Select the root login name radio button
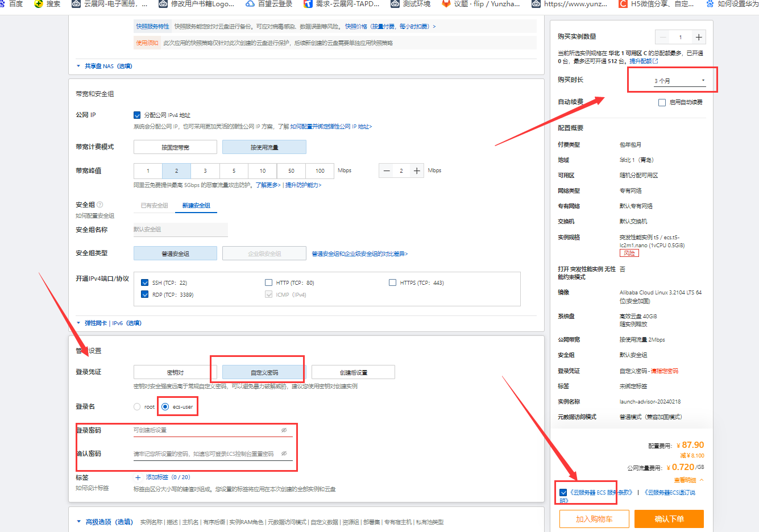Image resolution: width=759 pixels, height=532 pixels. point(137,406)
